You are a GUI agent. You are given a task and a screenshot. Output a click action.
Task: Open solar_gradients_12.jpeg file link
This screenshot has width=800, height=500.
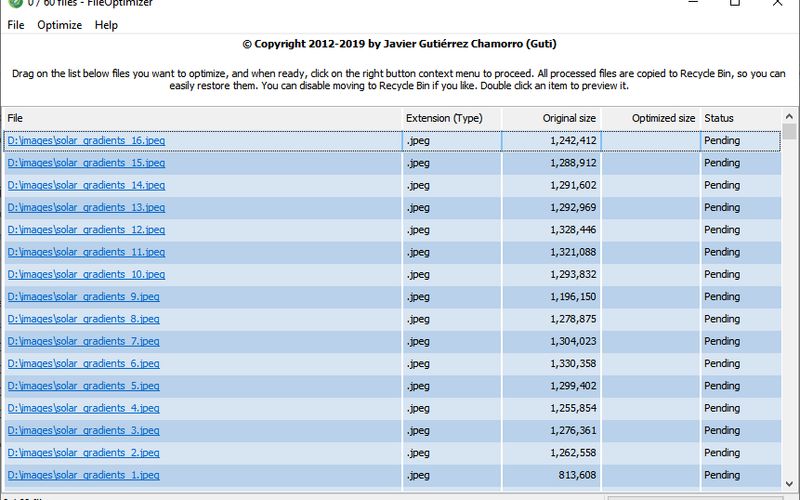pyautogui.click(x=86, y=230)
